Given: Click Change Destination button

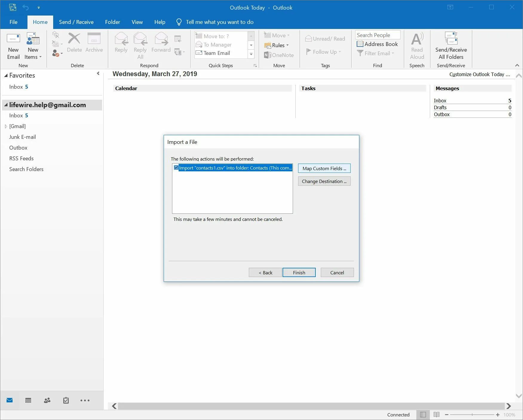Looking at the screenshot, I should point(324,181).
